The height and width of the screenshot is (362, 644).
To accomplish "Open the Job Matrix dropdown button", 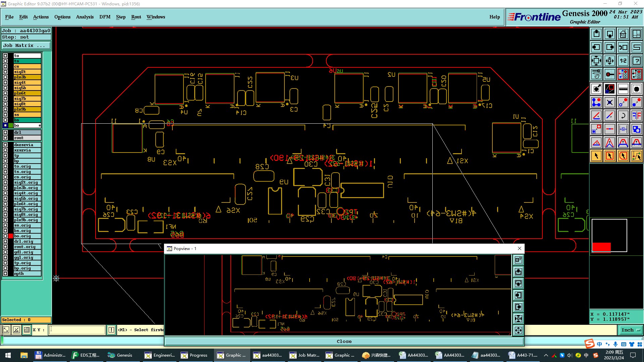I will [26, 46].
